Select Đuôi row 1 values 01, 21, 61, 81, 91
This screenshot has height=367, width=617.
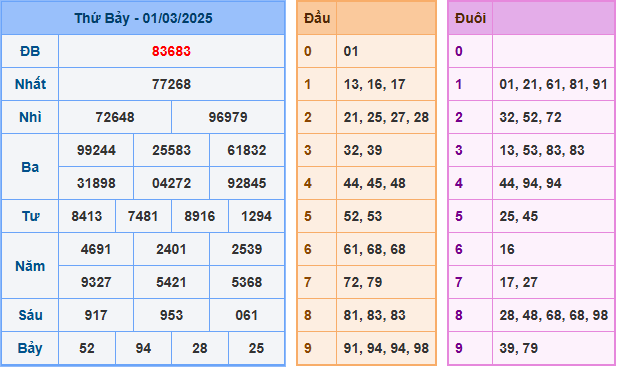[x=553, y=84]
